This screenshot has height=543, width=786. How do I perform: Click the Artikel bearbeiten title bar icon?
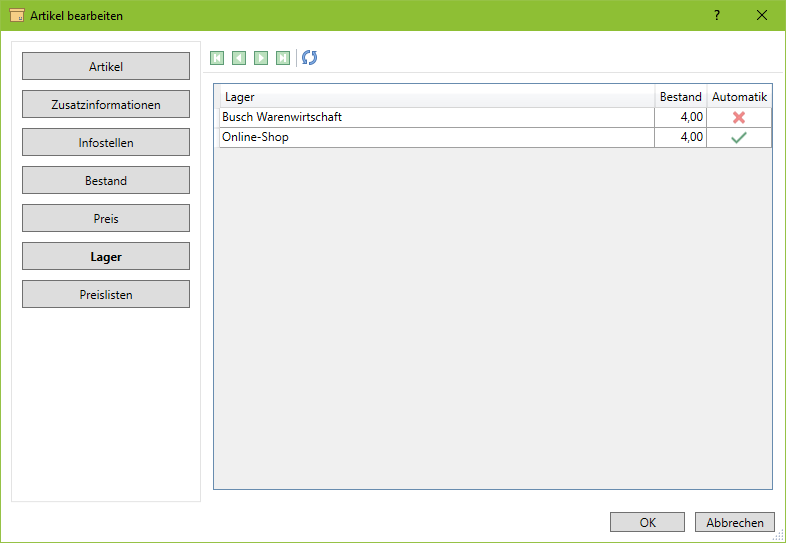(x=16, y=15)
